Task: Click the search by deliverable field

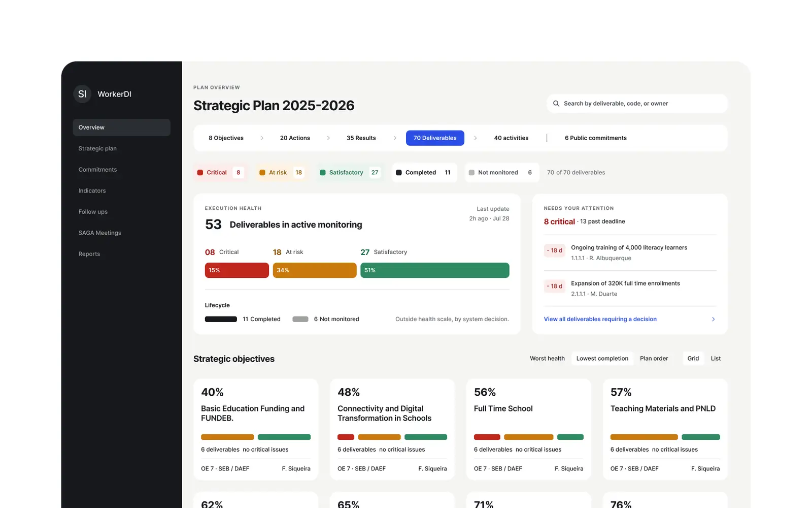Action: (x=637, y=104)
